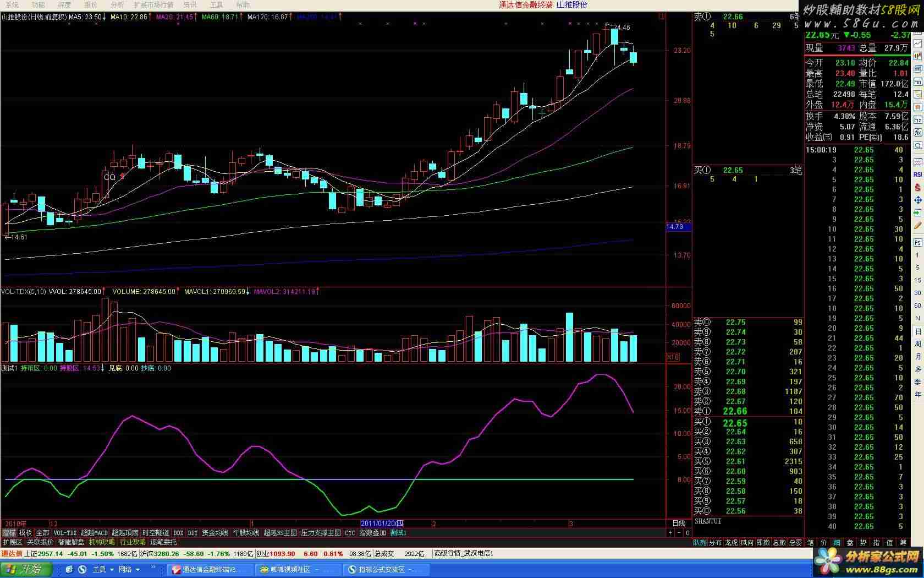Image resolution: width=924 pixels, height=578 pixels.
Task: Click the orange document icon in sidebar
Action: click(917, 106)
